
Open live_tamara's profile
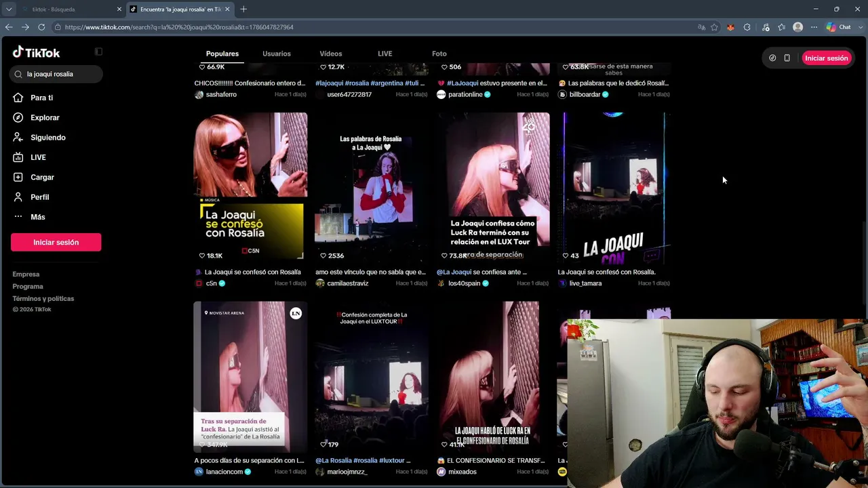pos(585,283)
